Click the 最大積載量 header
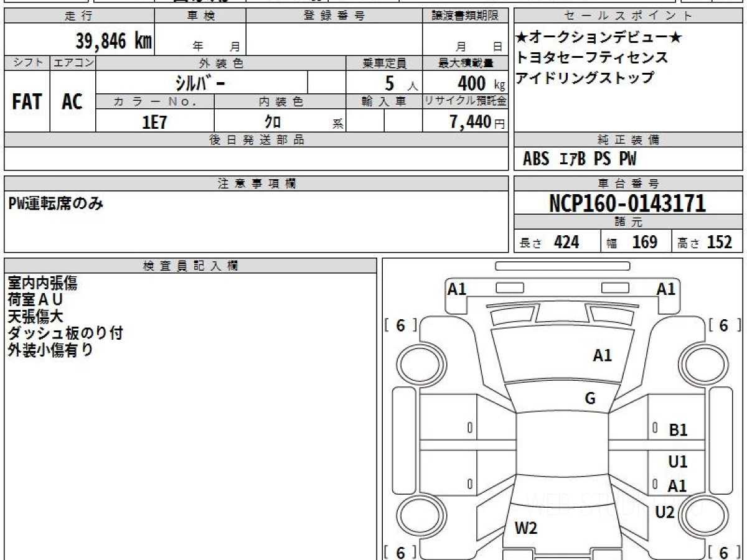 click(x=465, y=63)
